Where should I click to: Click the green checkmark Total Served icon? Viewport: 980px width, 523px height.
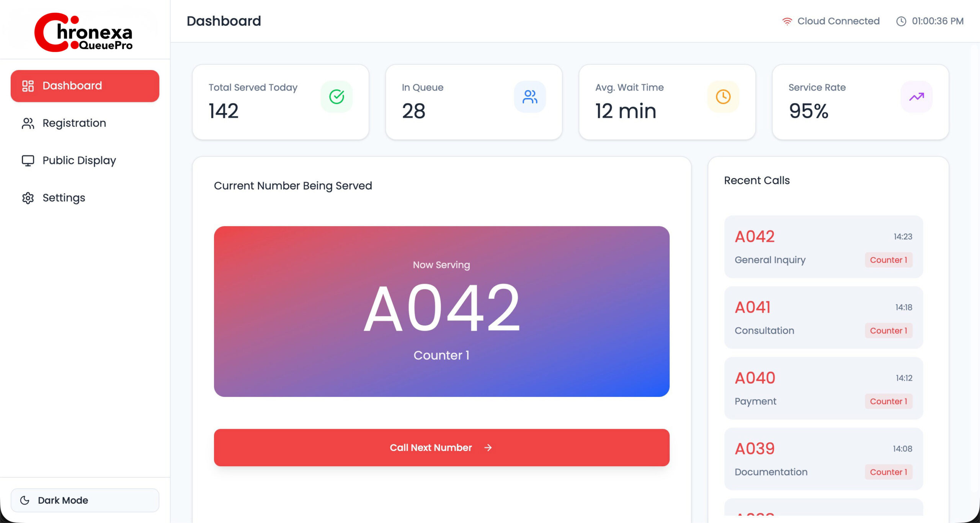[x=336, y=97]
